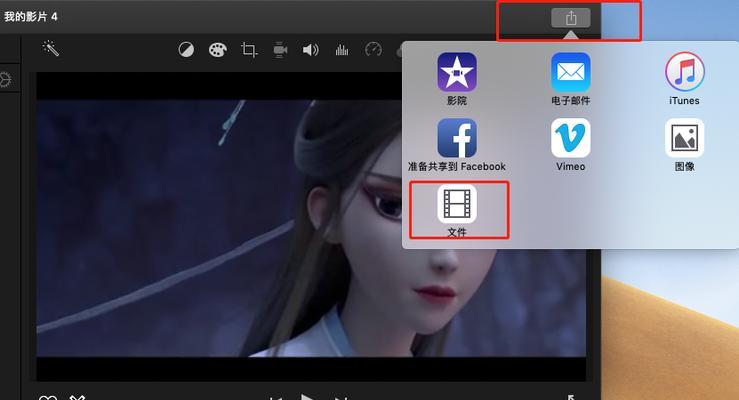The width and height of the screenshot is (739, 400).
Task: Export movie as File (文件)
Action: [x=457, y=211]
